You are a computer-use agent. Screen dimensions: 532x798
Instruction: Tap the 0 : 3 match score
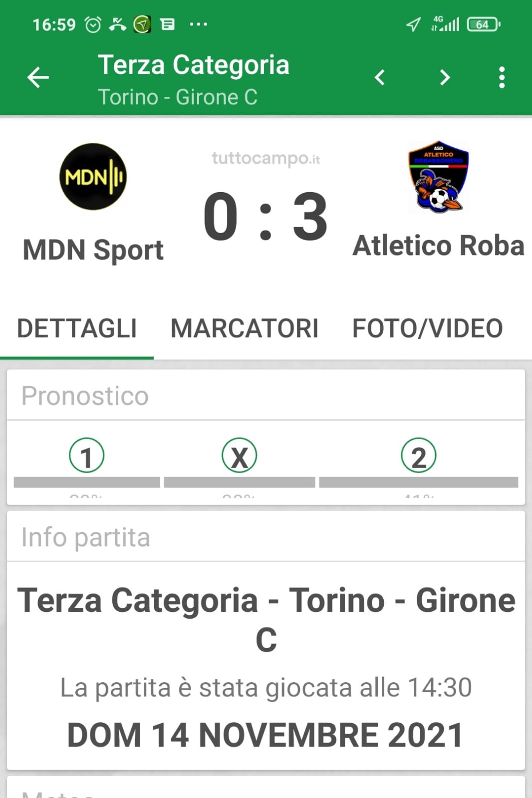coord(266,217)
